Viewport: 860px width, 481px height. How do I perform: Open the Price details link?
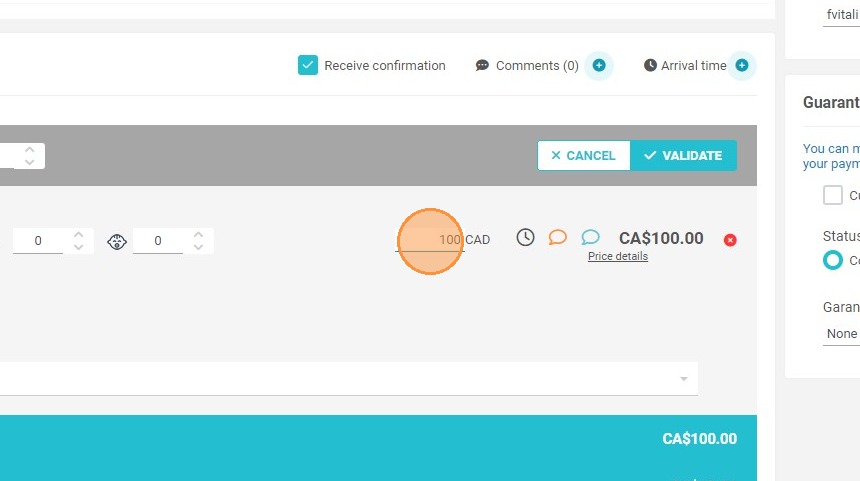tap(618, 256)
